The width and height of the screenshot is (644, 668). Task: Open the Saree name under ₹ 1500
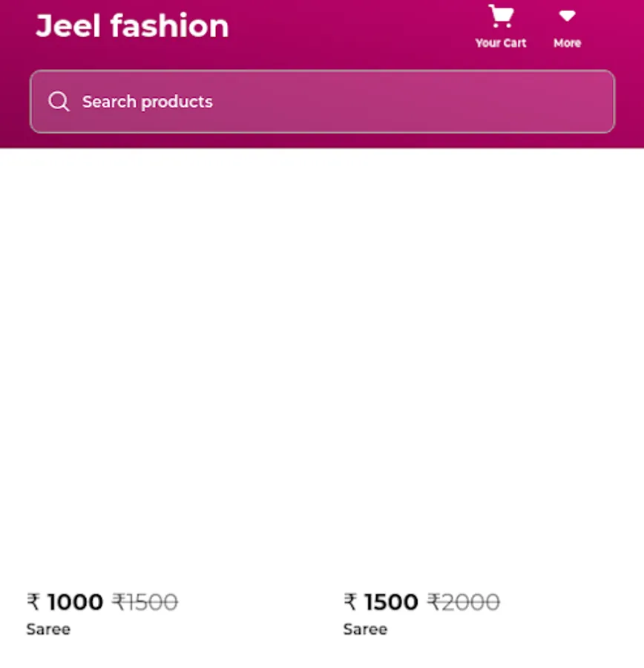point(366,629)
